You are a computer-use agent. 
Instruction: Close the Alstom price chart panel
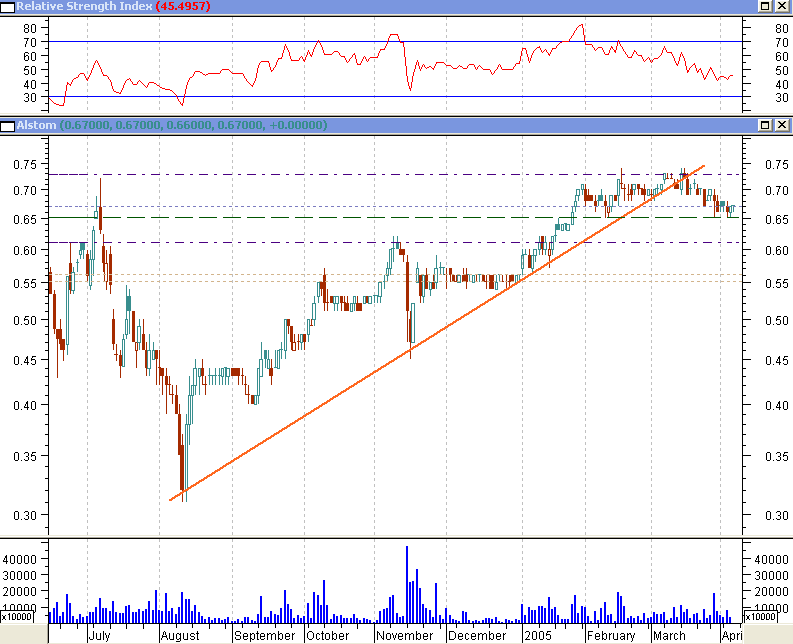(781, 125)
